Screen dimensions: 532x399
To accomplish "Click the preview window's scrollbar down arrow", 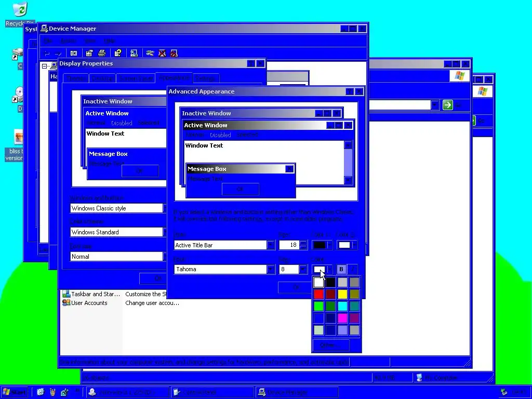I will point(348,180).
